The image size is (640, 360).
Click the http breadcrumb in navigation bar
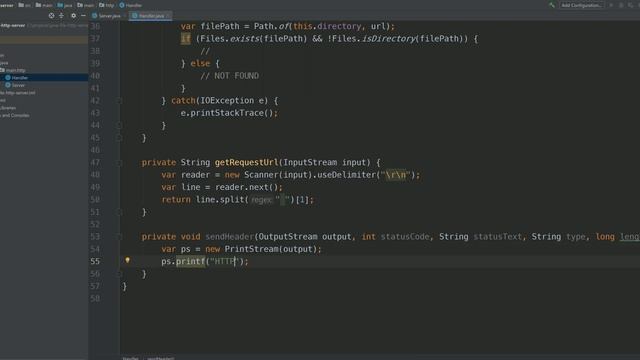(x=107, y=5)
